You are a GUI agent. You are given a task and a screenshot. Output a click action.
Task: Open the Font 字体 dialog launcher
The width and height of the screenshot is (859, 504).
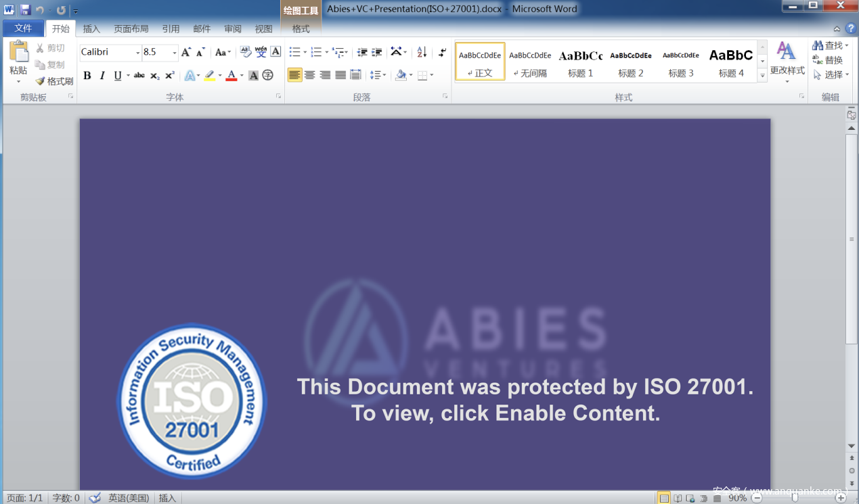tap(278, 97)
